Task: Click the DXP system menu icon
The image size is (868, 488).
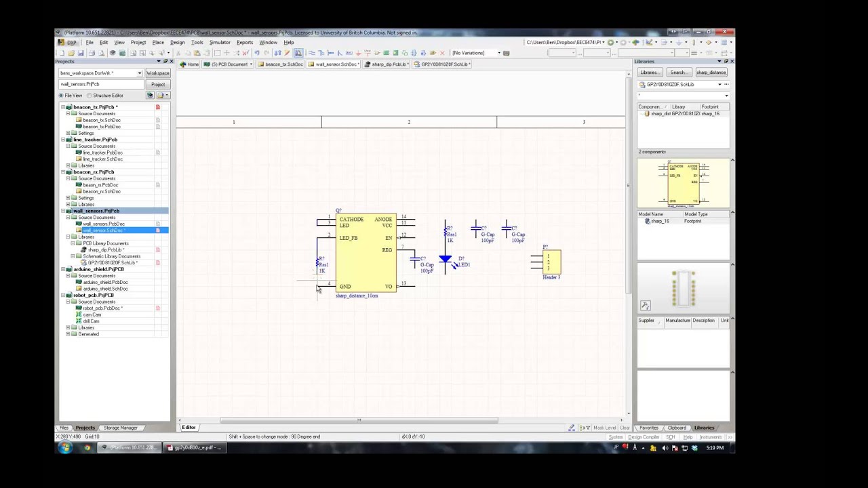Action: [x=68, y=43]
